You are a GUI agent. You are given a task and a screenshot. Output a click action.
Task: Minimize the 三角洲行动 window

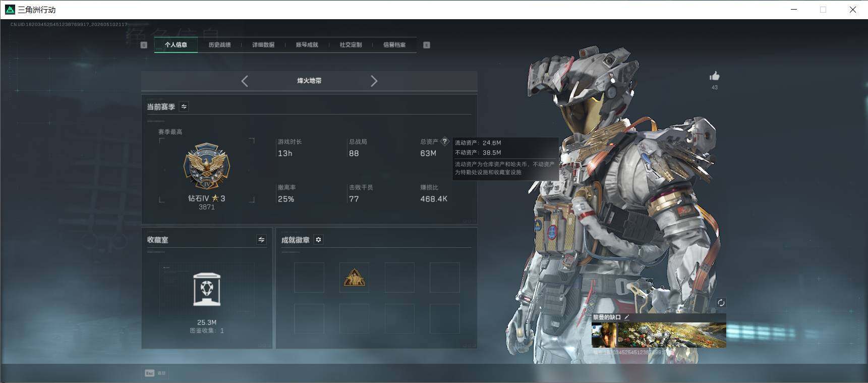pyautogui.click(x=794, y=10)
